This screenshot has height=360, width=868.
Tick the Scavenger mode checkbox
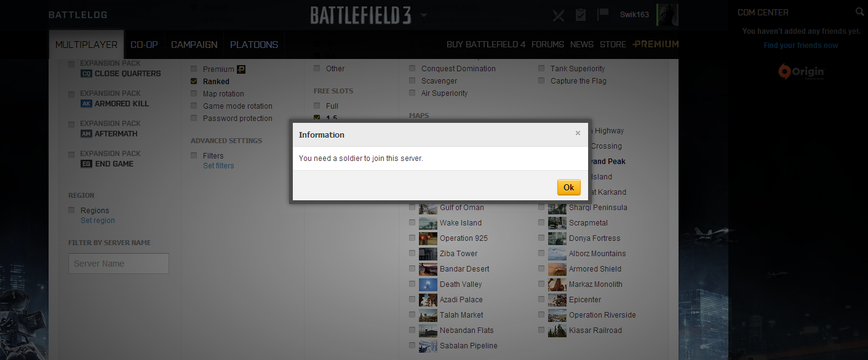coord(412,81)
